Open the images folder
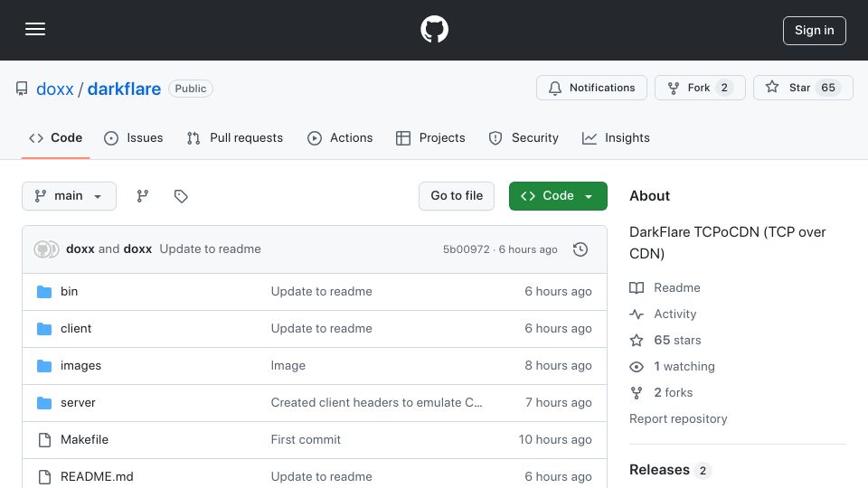The width and height of the screenshot is (868, 488). point(80,366)
